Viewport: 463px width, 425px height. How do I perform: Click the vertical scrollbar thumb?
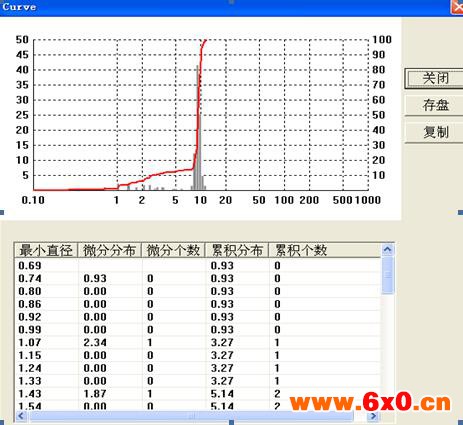coord(387,275)
